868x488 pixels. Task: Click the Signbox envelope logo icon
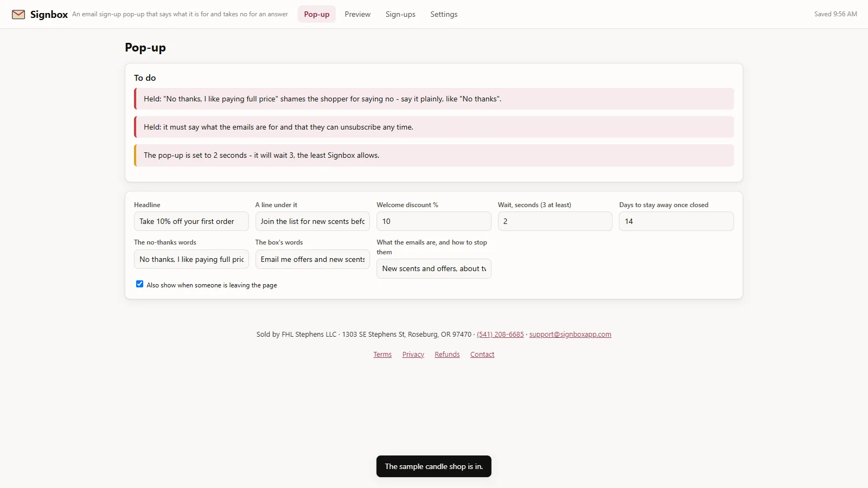18,14
